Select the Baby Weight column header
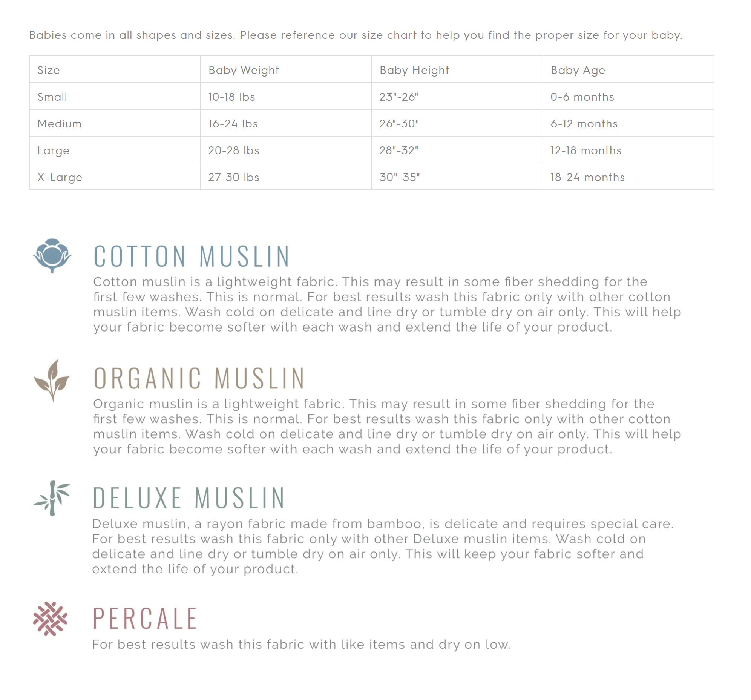This screenshot has height=700, width=751. [x=244, y=70]
